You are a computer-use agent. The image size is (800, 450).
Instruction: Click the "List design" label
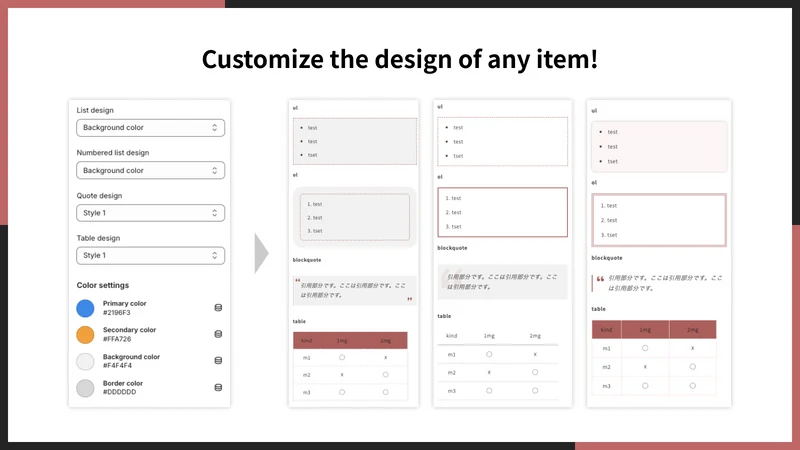[x=95, y=110]
